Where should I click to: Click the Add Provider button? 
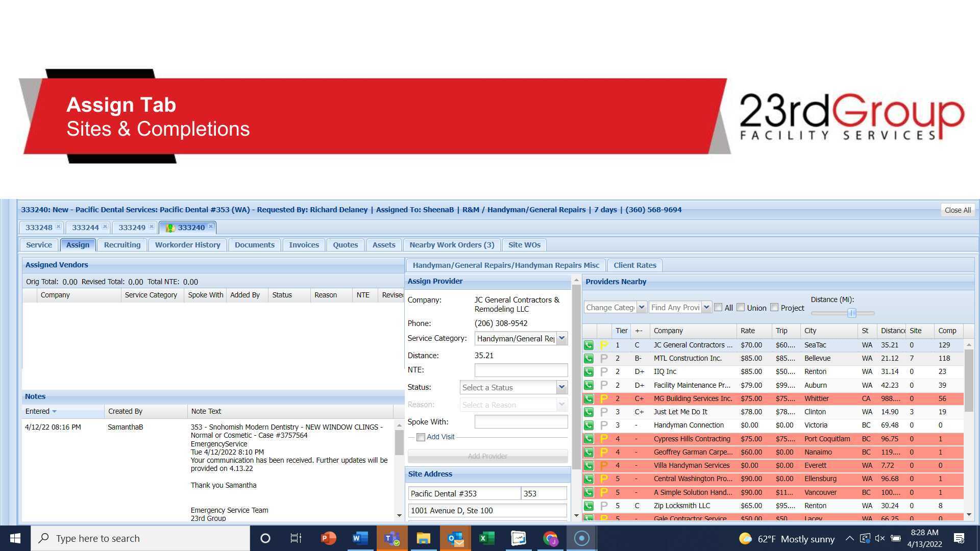click(x=487, y=456)
